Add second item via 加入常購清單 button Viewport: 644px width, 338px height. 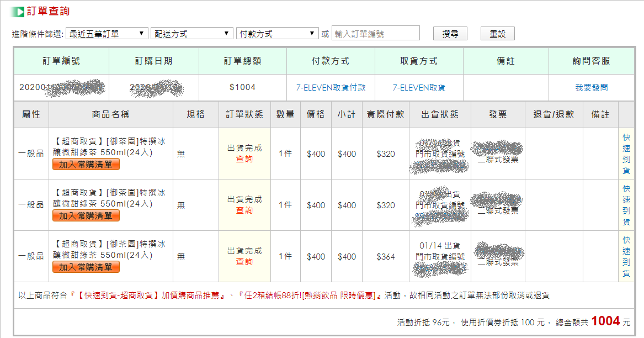click(x=86, y=215)
